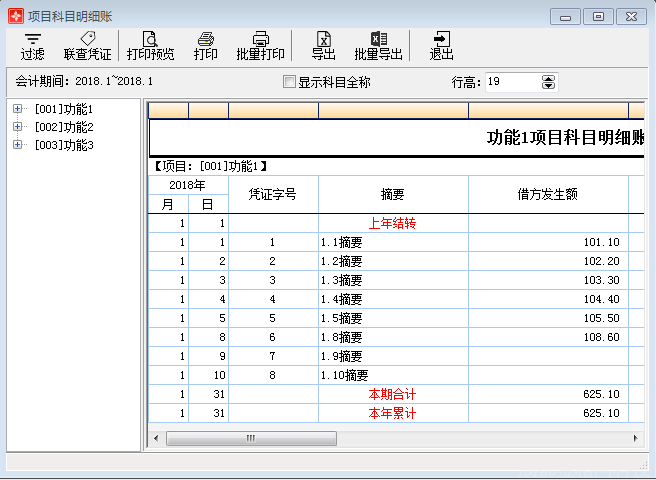Click the horizontal scrollbar right arrow
656x480 pixels.
[635, 439]
